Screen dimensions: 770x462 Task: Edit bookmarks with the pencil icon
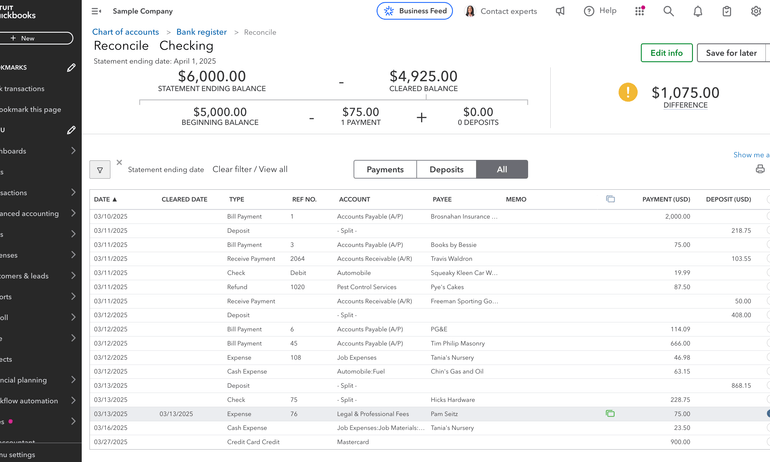[71, 68]
